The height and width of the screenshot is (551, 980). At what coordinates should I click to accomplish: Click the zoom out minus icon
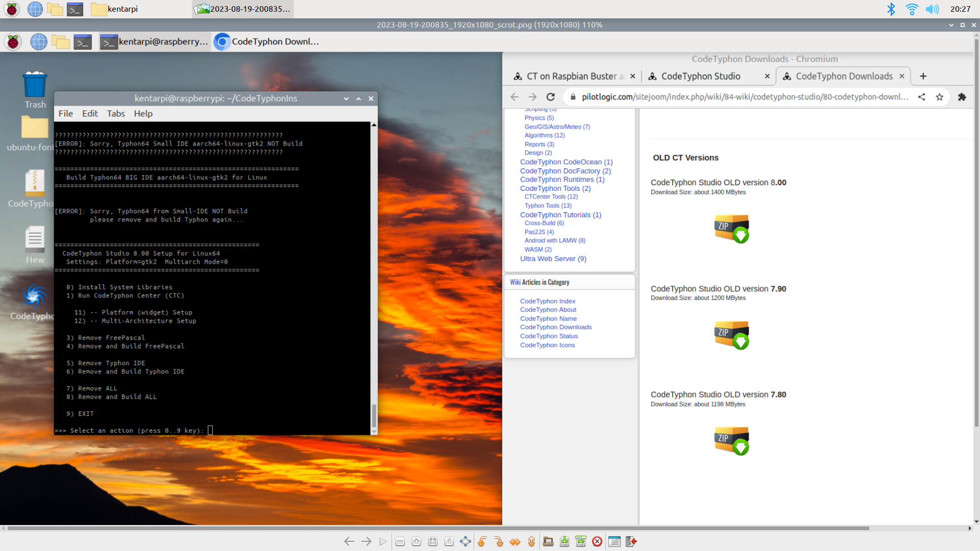(400, 541)
